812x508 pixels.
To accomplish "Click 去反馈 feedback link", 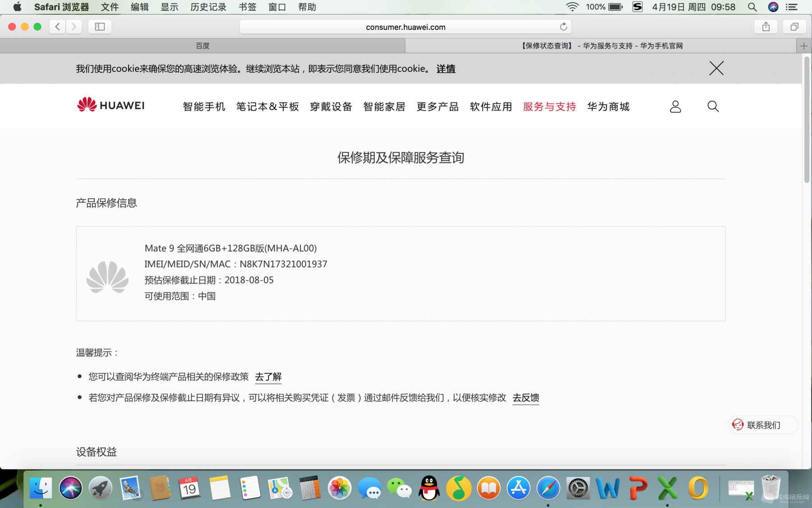I will 526,398.
